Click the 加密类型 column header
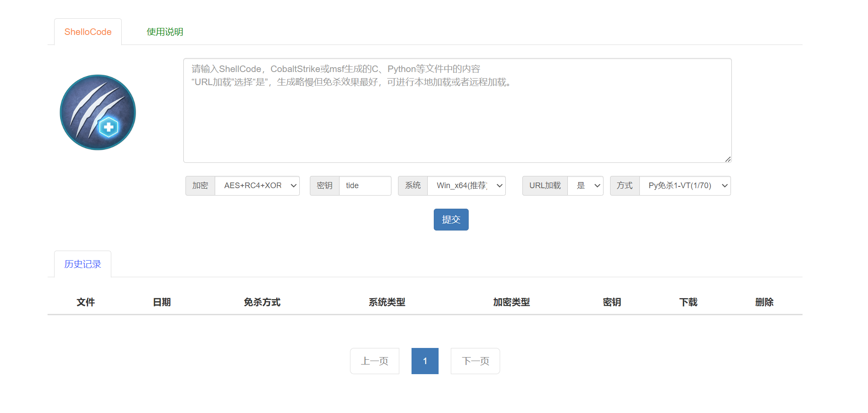 coord(511,302)
